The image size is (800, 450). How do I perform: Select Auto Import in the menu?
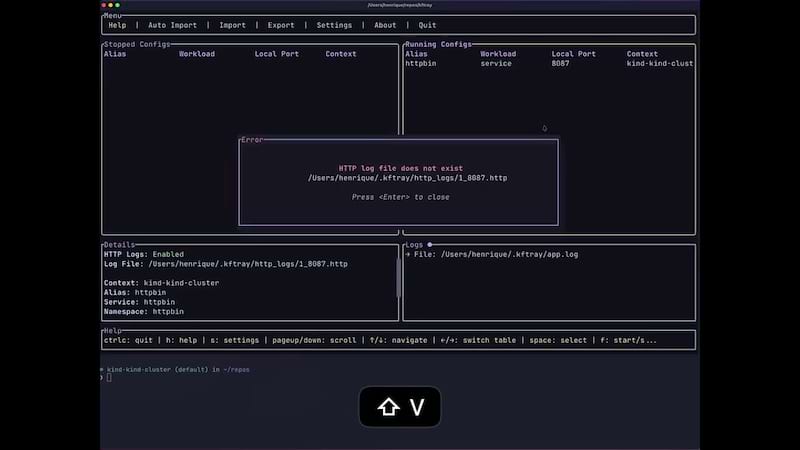(172, 25)
